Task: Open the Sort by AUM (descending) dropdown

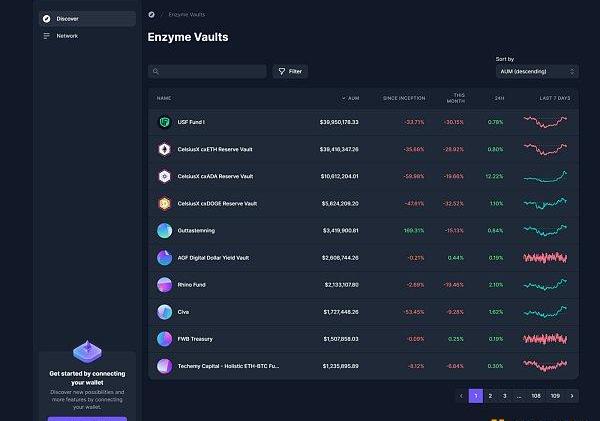Action: click(x=537, y=72)
